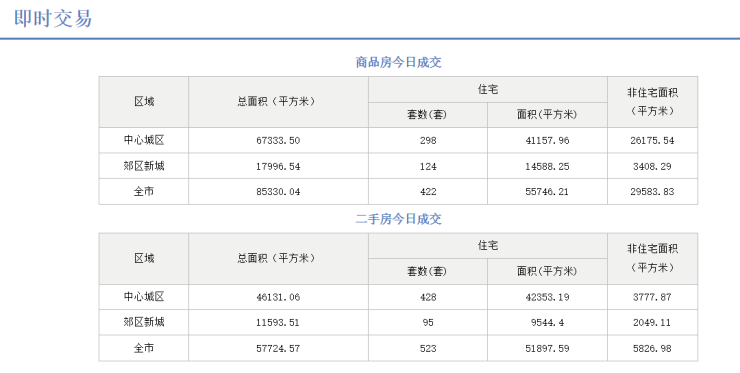Click the 即时交易 page heading

[x=53, y=18]
